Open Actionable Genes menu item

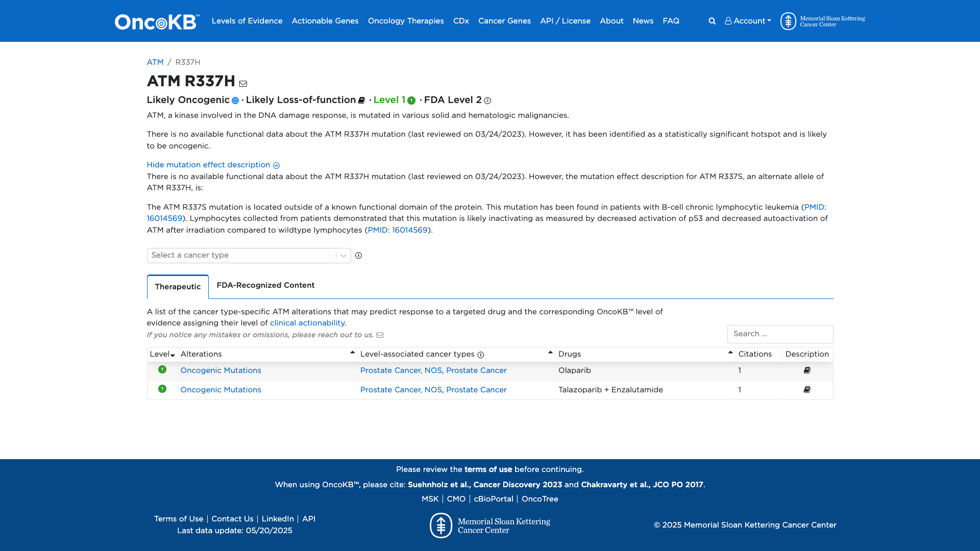[x=325, y=21]
